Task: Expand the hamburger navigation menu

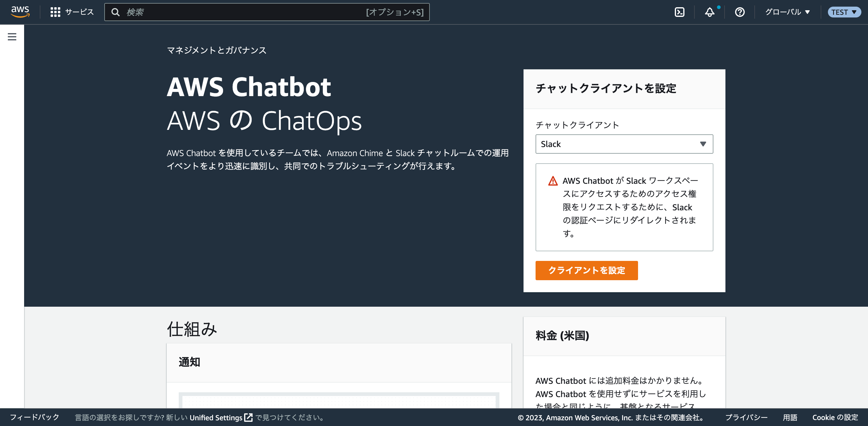Action: pyautogui.click(x=12, y=36)
